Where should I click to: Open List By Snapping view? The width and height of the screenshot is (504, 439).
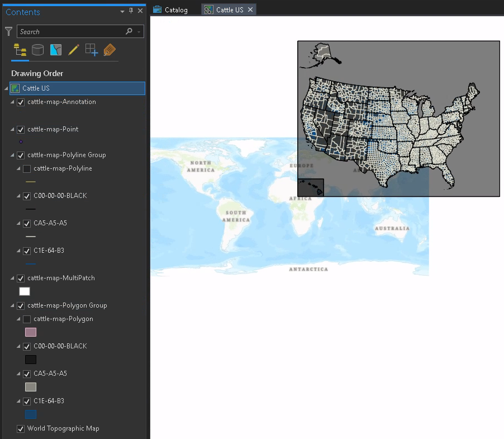[91, 50]
